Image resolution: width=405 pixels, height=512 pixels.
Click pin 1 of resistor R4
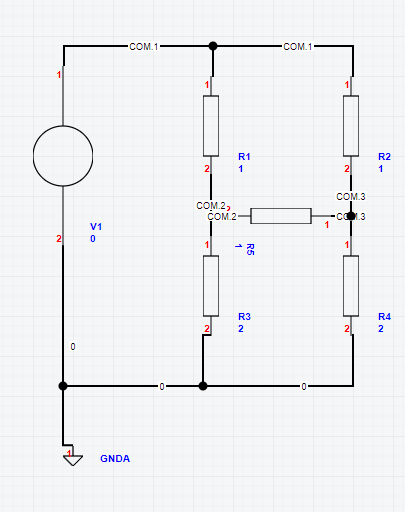tap(347, 245)
